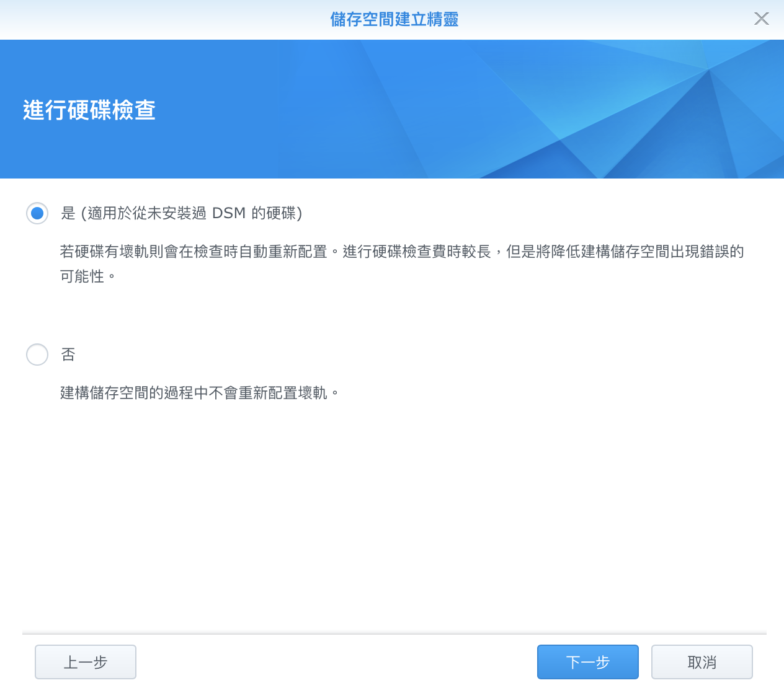Click the 進行硬碟檢查 heading
This screenshot has height=688, width=784.
[89, 110]
